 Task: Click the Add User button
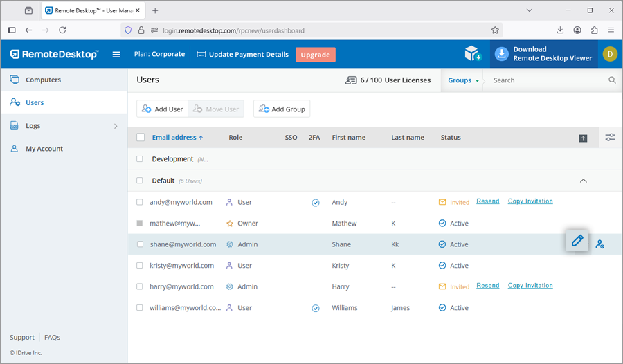click(x=162, y=109)
